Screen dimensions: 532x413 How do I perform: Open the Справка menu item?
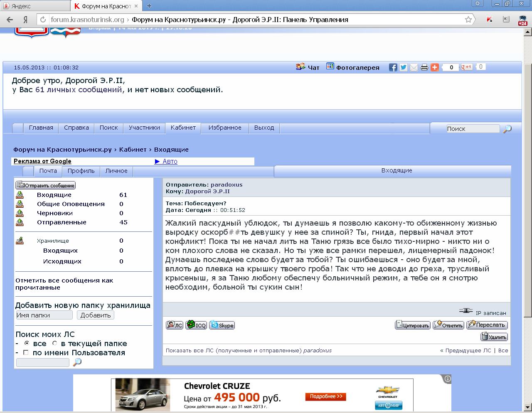pyautogui.click(x=76, y=128)
